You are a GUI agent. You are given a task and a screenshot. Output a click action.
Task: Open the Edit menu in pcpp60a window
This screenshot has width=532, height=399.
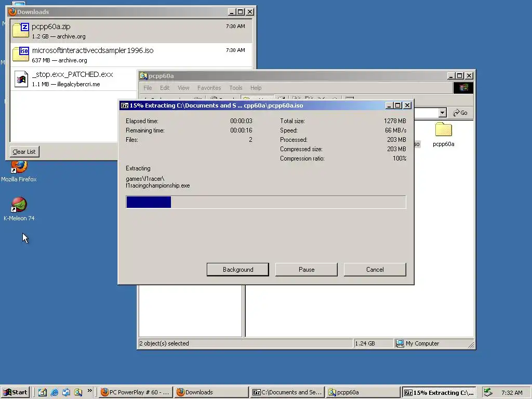coord(165,88)
